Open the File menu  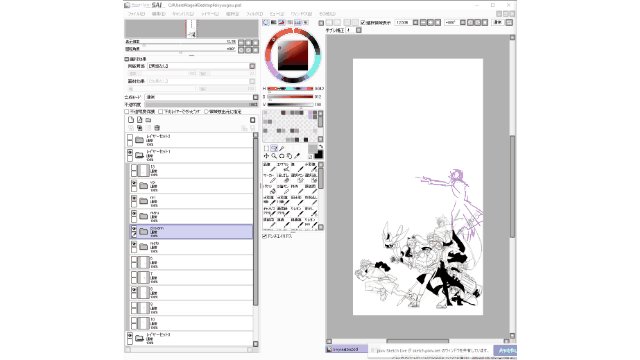coord(137,14)
